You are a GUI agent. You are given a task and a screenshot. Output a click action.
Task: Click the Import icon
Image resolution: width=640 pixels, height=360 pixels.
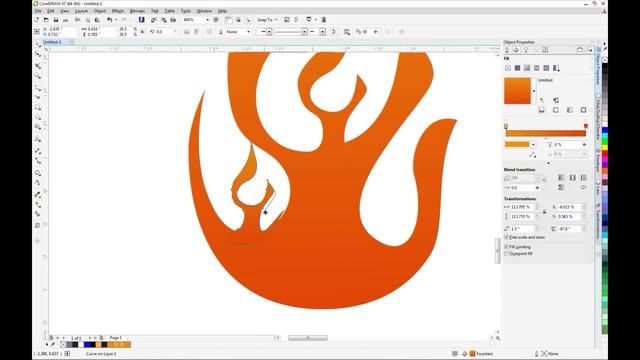pyautogui.click(x=154, y=20)
